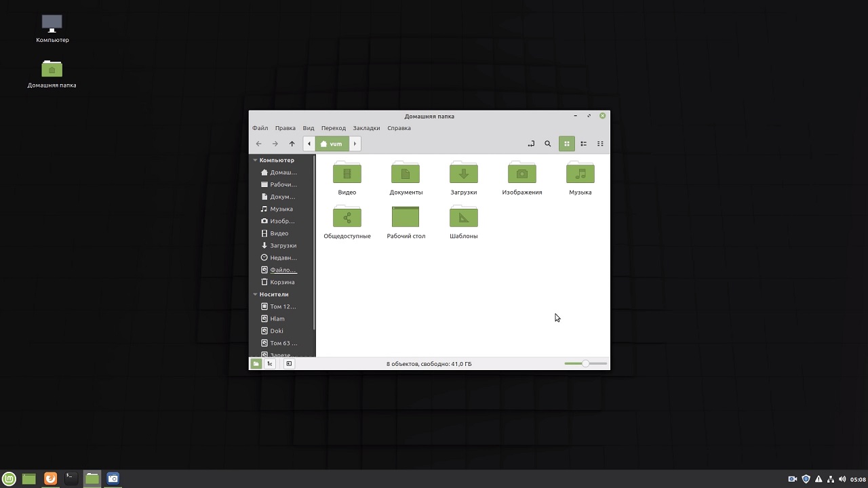Open the Общедоступные shared folder
This screenshot has height=488, width=868.
(347, 218)
